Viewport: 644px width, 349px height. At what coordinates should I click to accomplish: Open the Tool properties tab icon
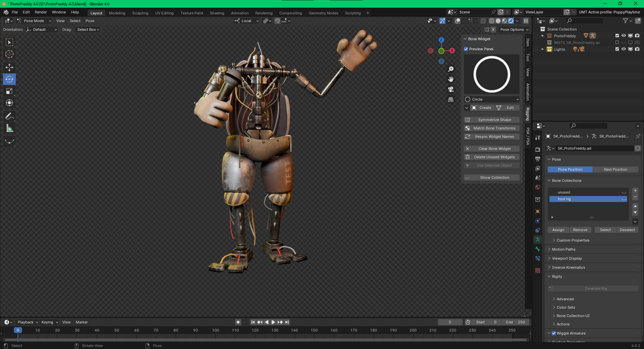538,138
